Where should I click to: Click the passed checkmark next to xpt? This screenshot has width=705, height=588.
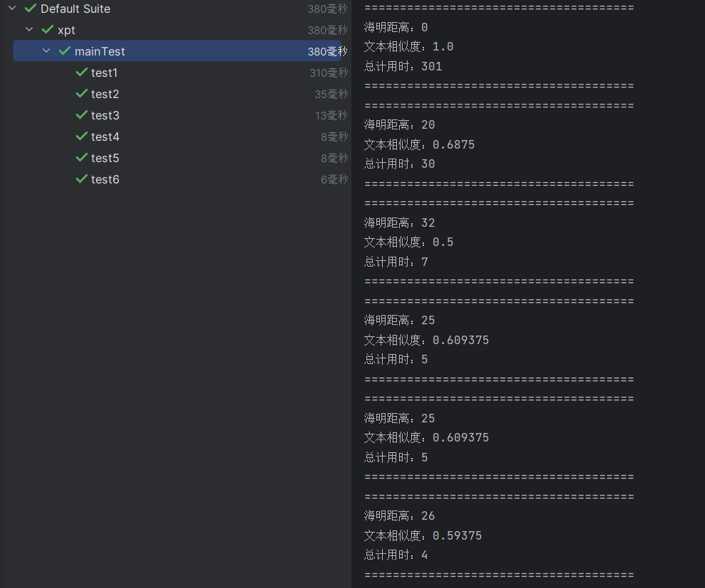[x=48, y=30]
